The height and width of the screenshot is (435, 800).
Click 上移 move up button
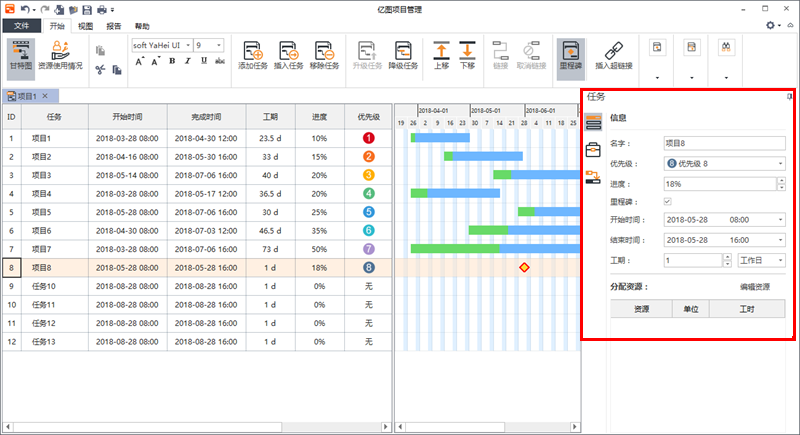pos(441,56)
